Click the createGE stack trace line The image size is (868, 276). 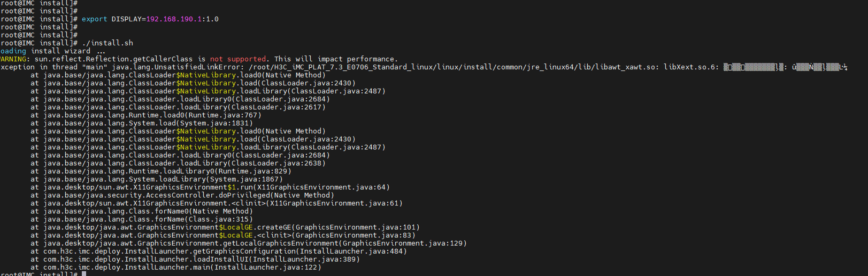[232, 227]
